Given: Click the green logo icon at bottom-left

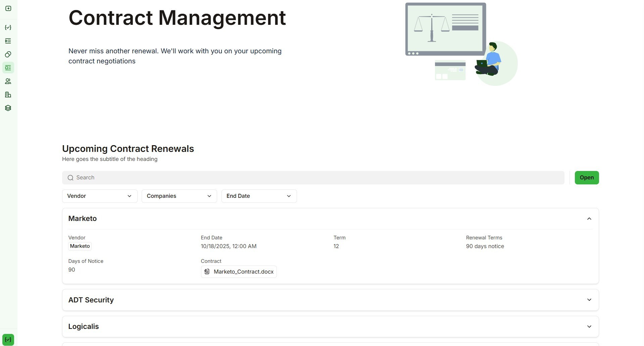Looking at the screenshot, I should pyautogui.click(x=8, y=339).
